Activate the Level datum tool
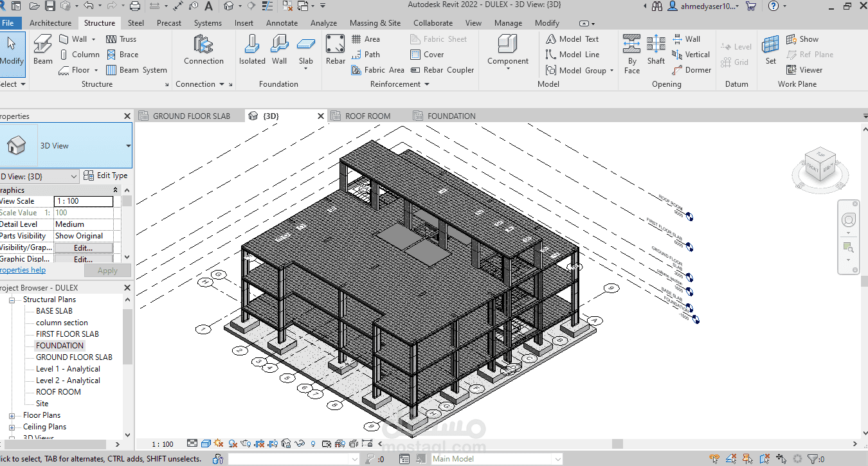 tap(736, 46)
